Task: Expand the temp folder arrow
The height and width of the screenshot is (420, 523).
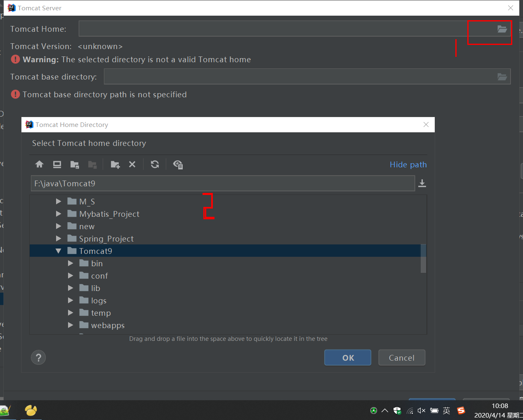Action: click(x=71, y=312)
